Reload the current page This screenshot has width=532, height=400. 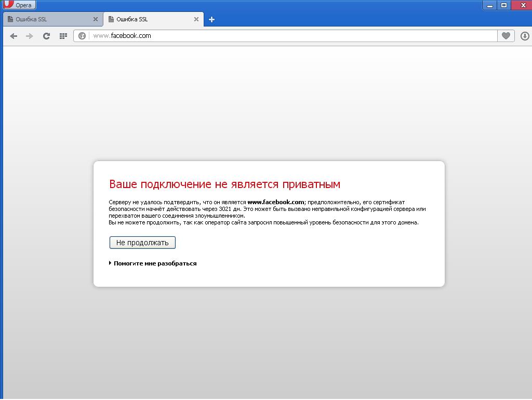click(x=46, y=36)
